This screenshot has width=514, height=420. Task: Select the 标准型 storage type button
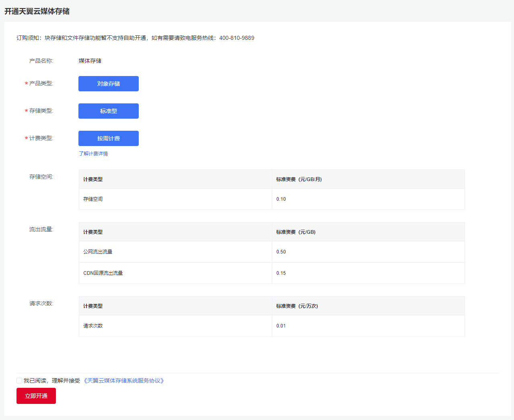click(109, 111)
